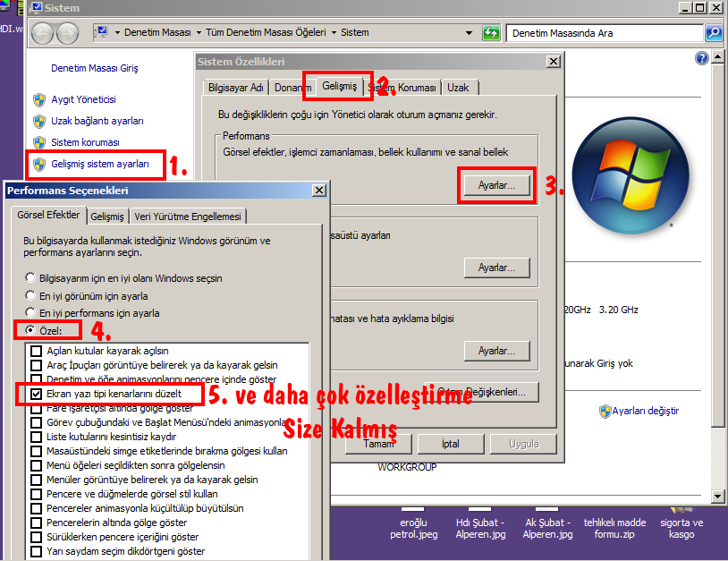Expand dropdown arrow before Denetim Masası breadcrumb
This screenshot has width=728, height=561.
(117, 32)
